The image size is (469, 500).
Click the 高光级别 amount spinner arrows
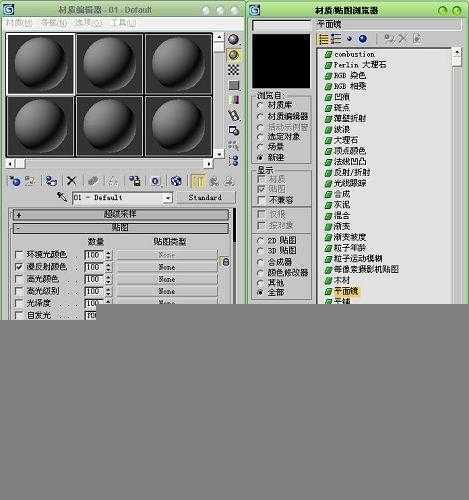pyautogui.click(x=108, y=291)
